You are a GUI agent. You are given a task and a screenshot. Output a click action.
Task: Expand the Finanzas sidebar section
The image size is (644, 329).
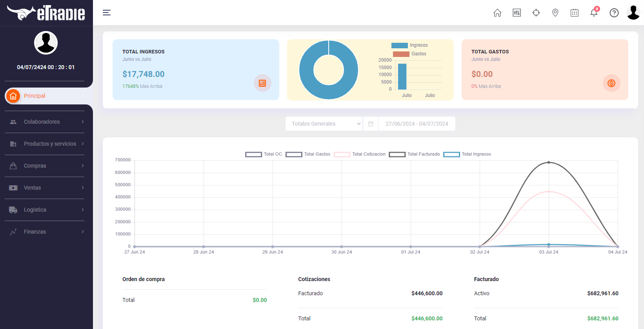coord(46,232)
